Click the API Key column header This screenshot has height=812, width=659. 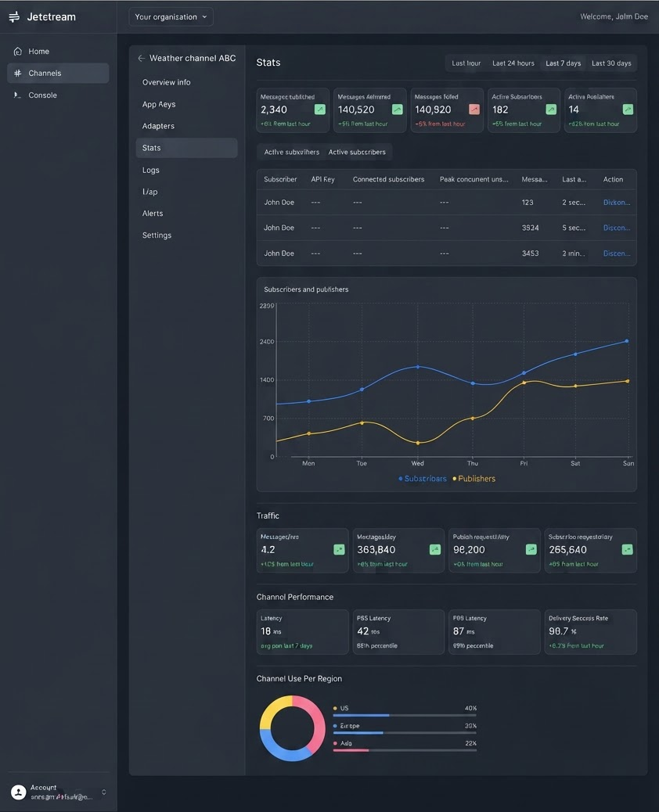pyautogui.click(x=322, y=179)
